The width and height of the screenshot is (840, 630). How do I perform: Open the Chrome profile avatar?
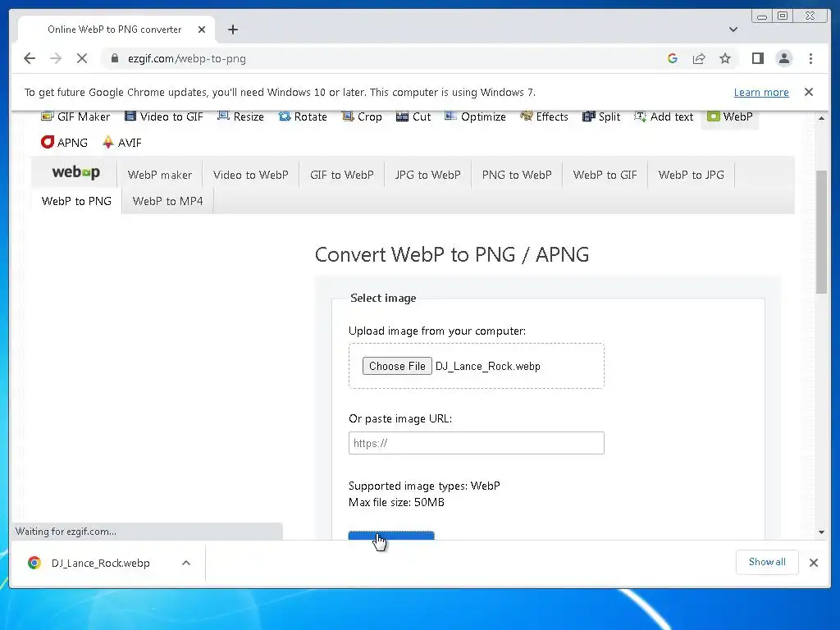783,58
